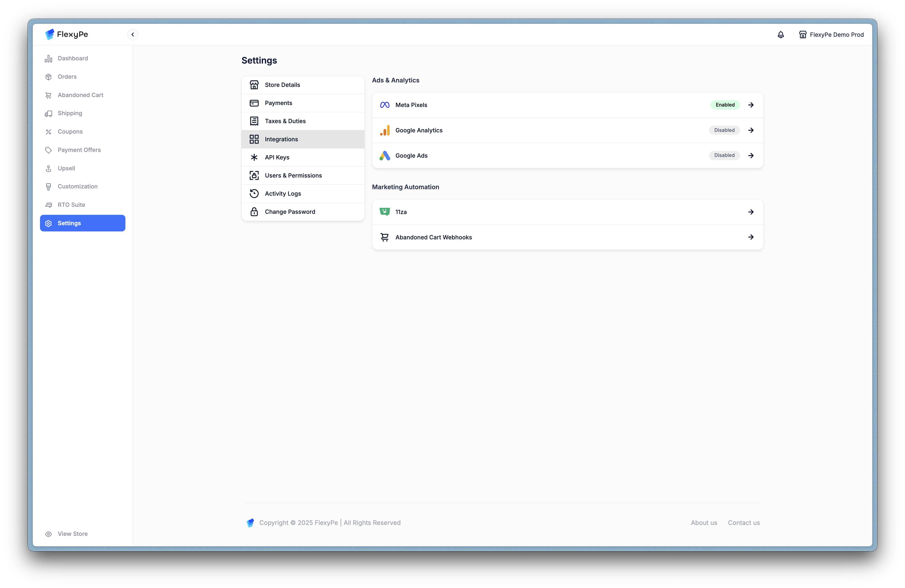Click the Google Ads logo icon

pos(384,155)
